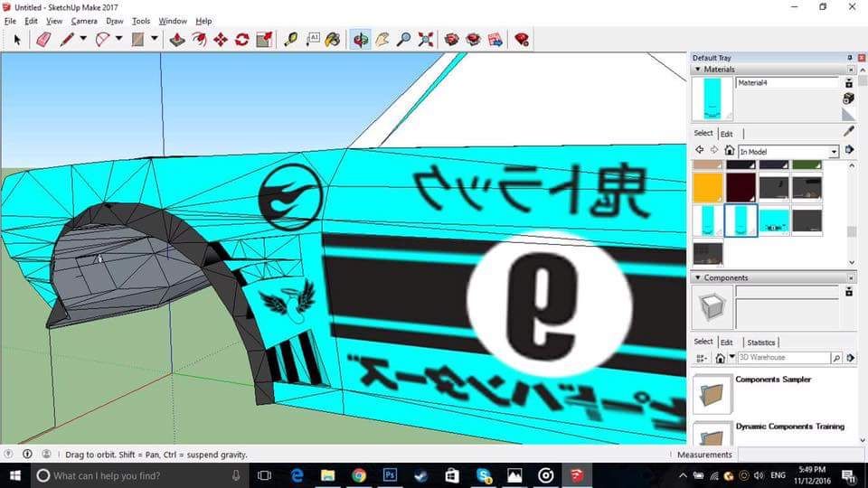Select the arrow Select tool
Viewport: 868px width, 488px height.
point(17,40)
